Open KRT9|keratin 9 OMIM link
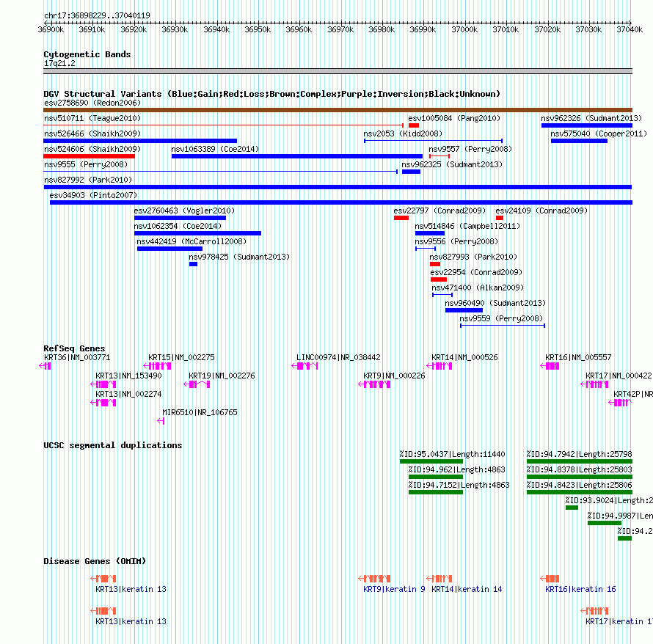The image size is (653, 644). point(394,589)
